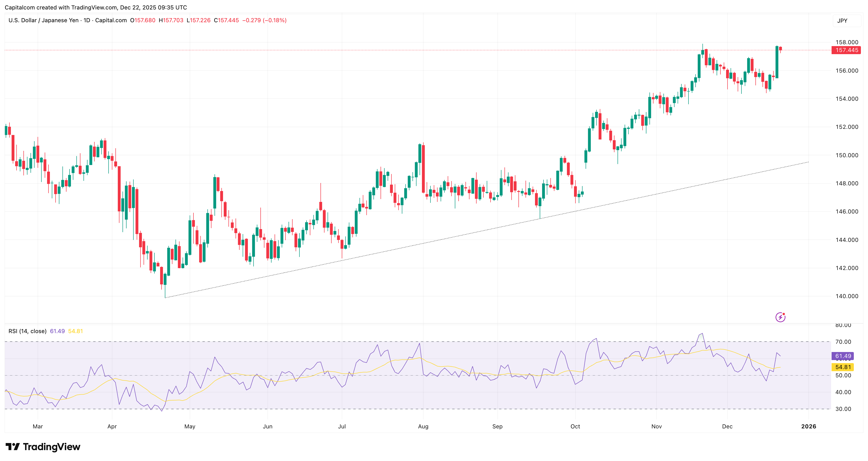
Task: Click the 2026 label on time axis
Action: [x=808, y=426]
